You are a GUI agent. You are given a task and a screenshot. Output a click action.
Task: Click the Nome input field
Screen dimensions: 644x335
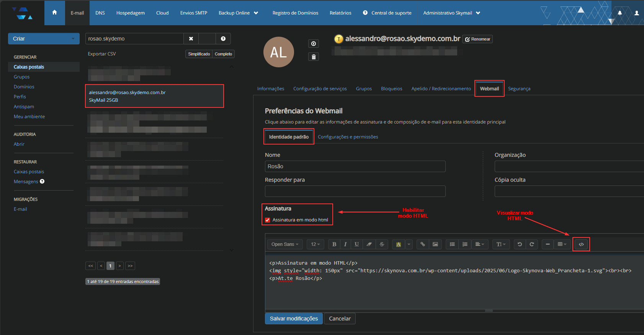(x=355, y=166)
